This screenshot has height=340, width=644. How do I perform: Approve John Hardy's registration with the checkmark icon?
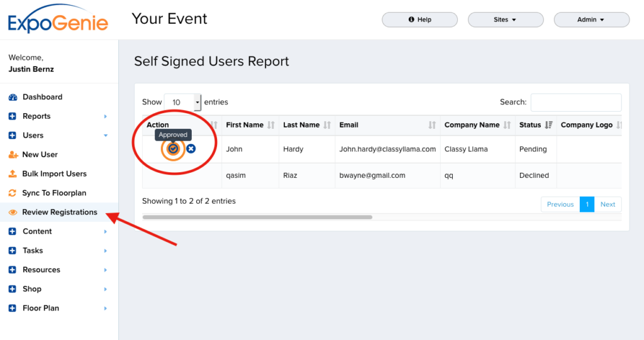[173, 149]
